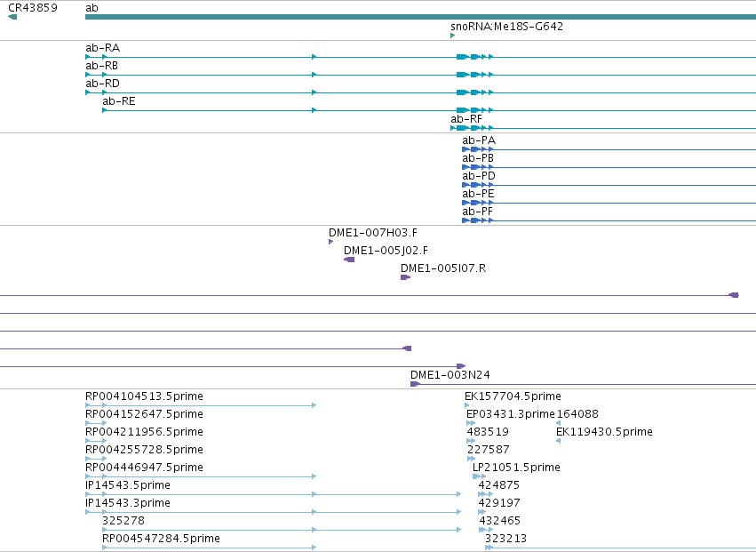The width and height of the screenshot is (756, 552).
Task: Select transcript label ab-RB
Action: [x=102, y=66]
